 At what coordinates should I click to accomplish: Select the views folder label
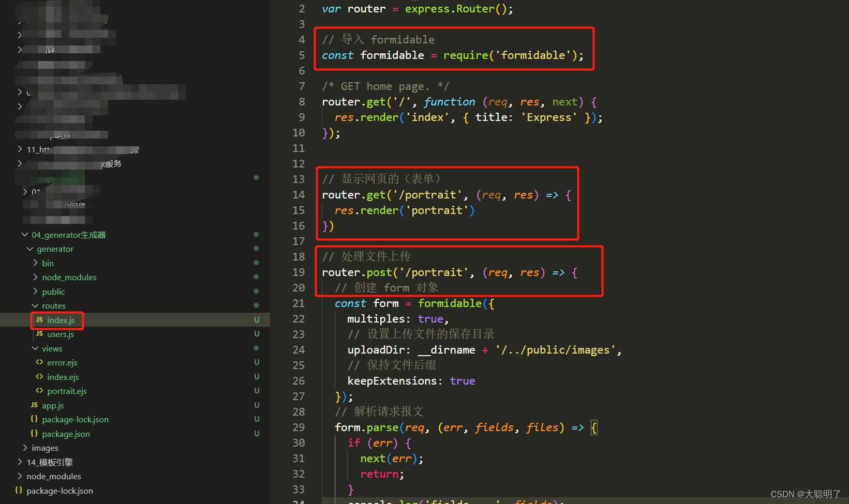[x=52, y=349]
